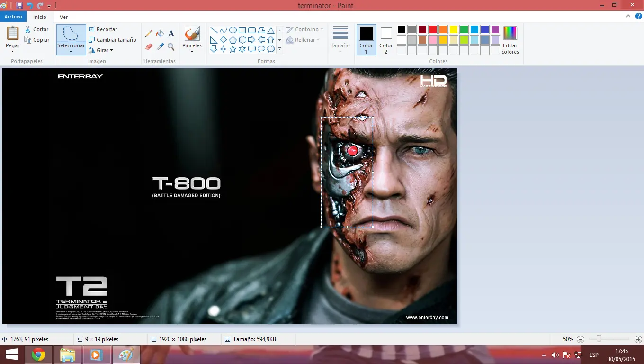This screenshot has height=364, width=644.
Task: Activate the Color 1 button
Action: tap(366, 40)
